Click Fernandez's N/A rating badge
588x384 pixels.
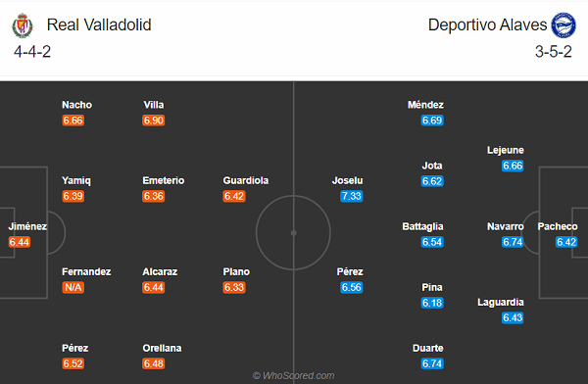[x=73, y=288]
